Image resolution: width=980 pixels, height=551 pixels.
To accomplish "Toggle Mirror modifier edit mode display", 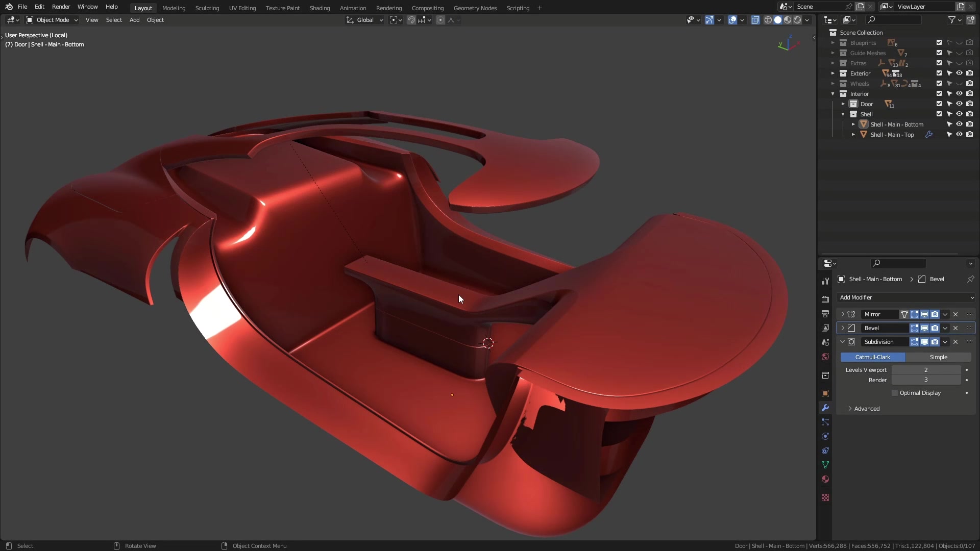I will tap(915, 314).
